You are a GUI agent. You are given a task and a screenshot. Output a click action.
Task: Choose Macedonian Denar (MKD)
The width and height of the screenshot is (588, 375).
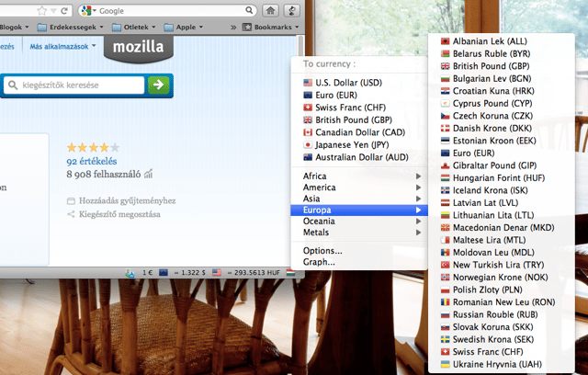501,227
